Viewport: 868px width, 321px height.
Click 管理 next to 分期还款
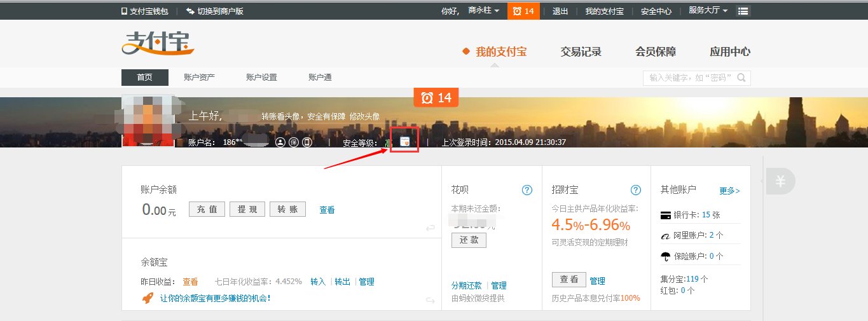click(x=499, y=285)
